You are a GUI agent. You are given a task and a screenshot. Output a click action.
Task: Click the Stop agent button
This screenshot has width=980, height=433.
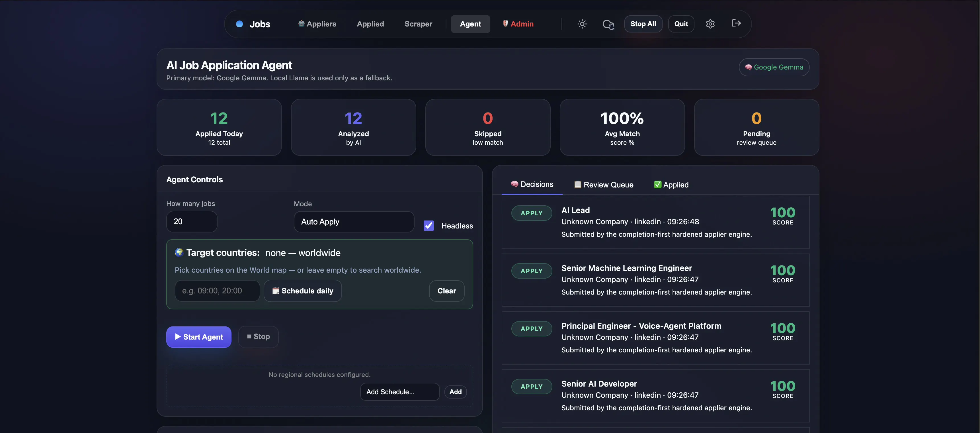click(x=258, y=337)
